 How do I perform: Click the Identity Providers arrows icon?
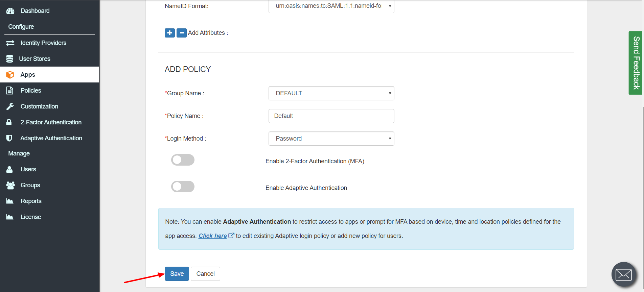tap(10, 43)
